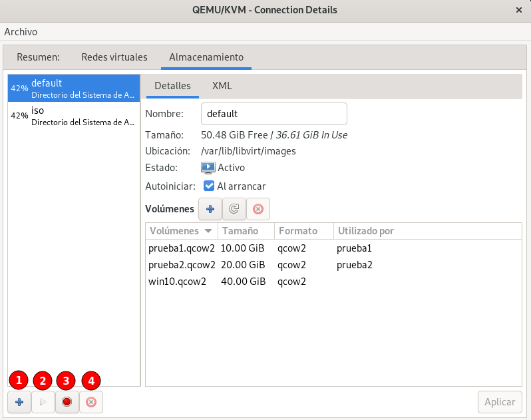Stop the pool with the red stop button
This screenshot has height=420, width=531.
click(67, 402)
